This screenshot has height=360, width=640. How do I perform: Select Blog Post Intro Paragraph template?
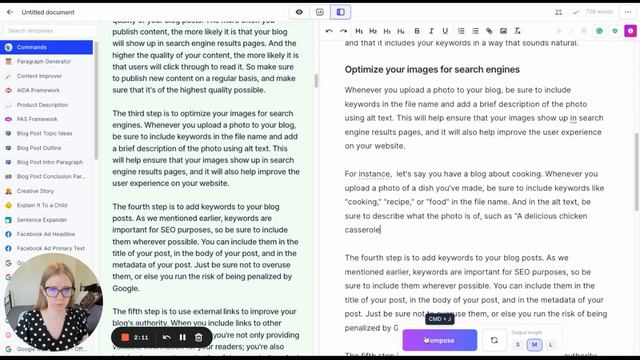click(x=47, y=162)
